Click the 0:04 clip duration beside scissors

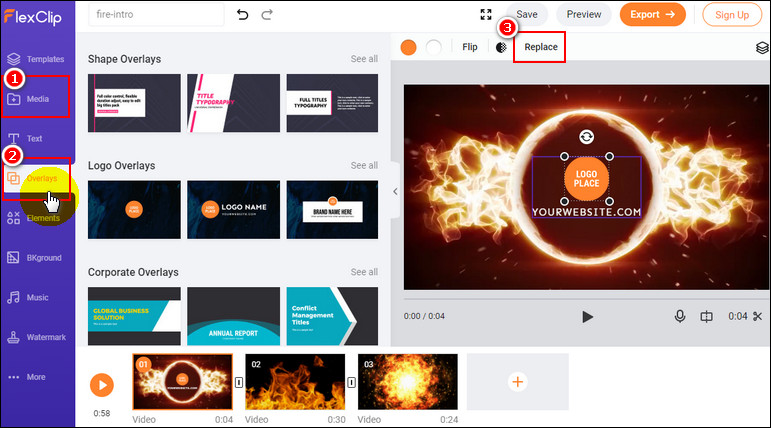click(x=738, y=316)
